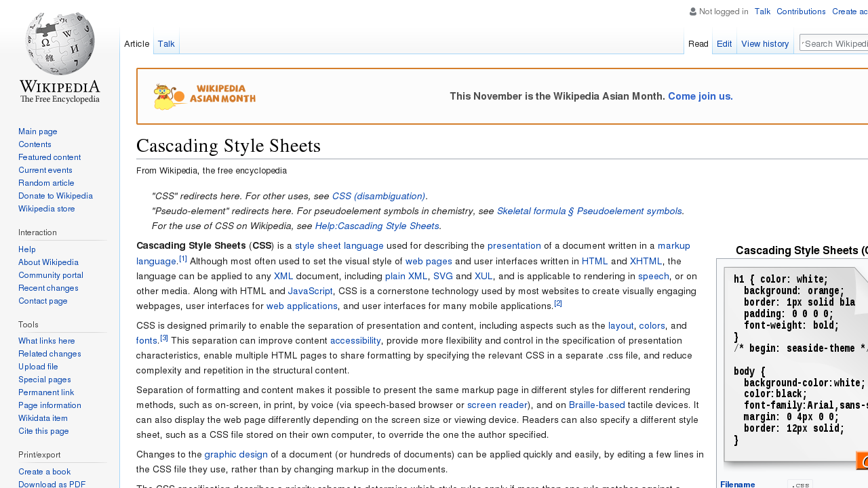Load a Random article
Screen dimensions: 868x488
click(x=46, y=183)
